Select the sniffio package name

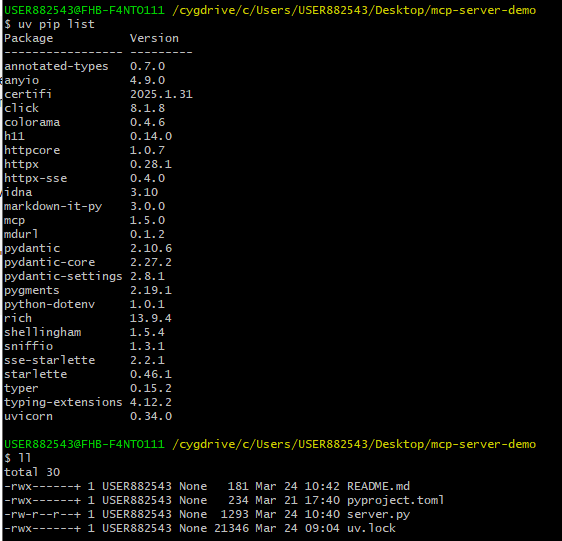pyautogui.click(x=29, y=346)
